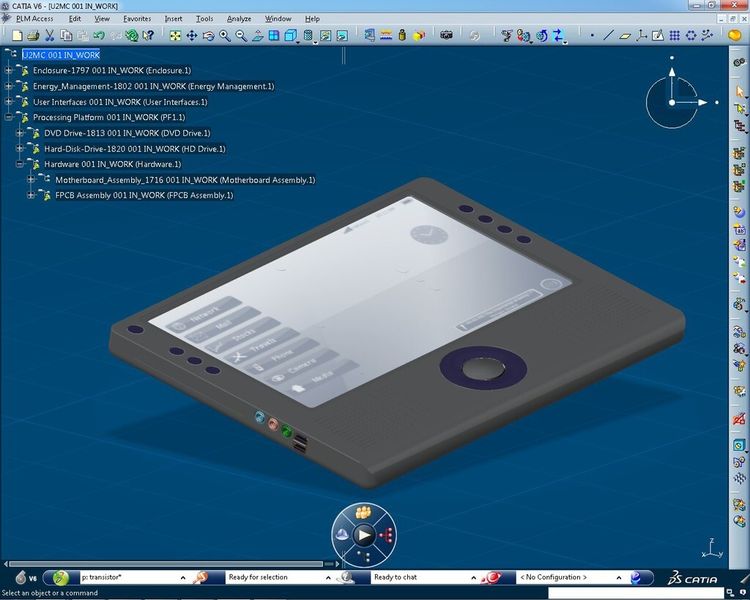Select the Line creation tool
Screen dimensions: 750x600
click(x=608, y=35)
